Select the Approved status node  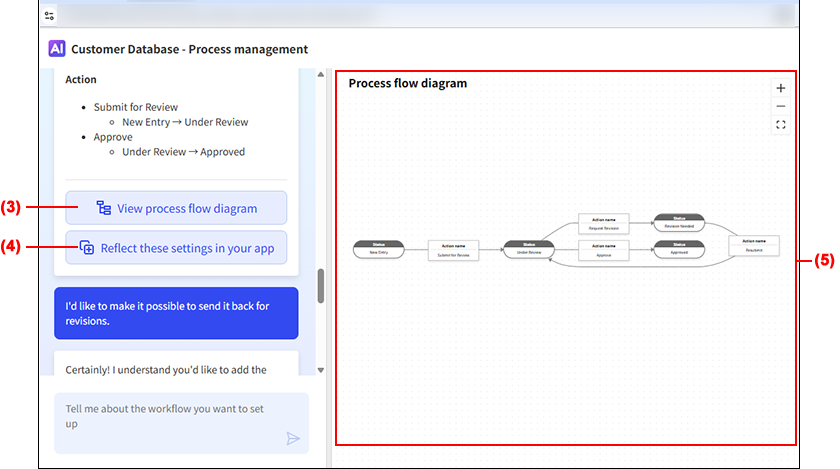click(679, 250)
